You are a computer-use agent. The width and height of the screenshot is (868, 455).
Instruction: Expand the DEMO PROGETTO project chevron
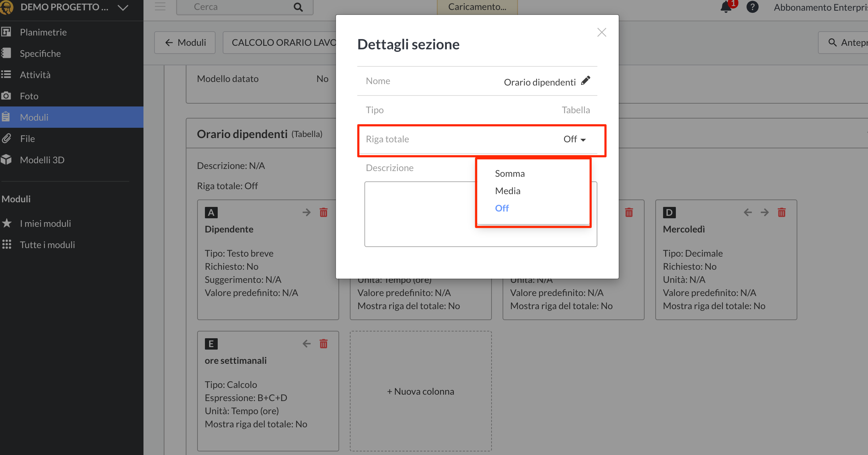click(123, 7)
